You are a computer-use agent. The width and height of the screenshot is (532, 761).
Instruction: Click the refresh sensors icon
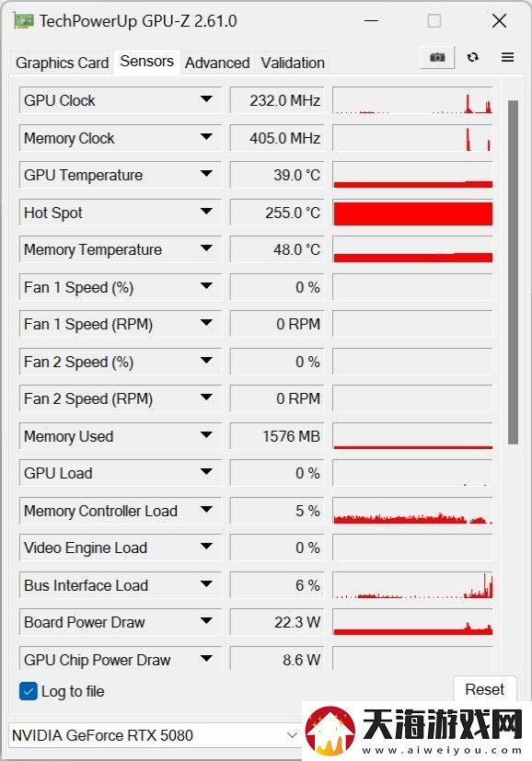pos(473,57)
